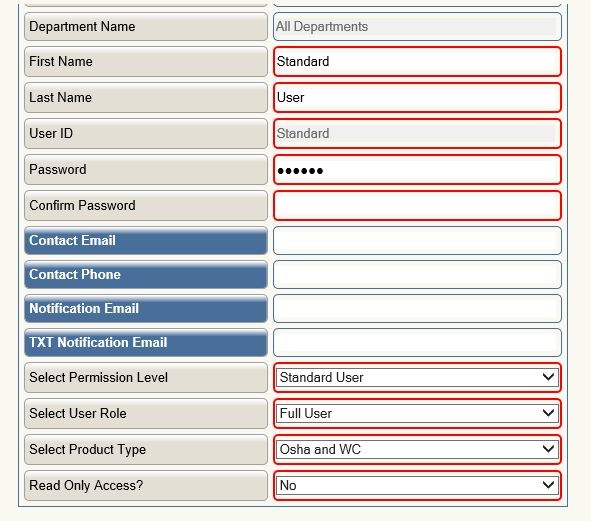The image size is (591, 521).
Task: Click the Contact Phone text box
Action: pyautogui.click(x=417, y=274)
